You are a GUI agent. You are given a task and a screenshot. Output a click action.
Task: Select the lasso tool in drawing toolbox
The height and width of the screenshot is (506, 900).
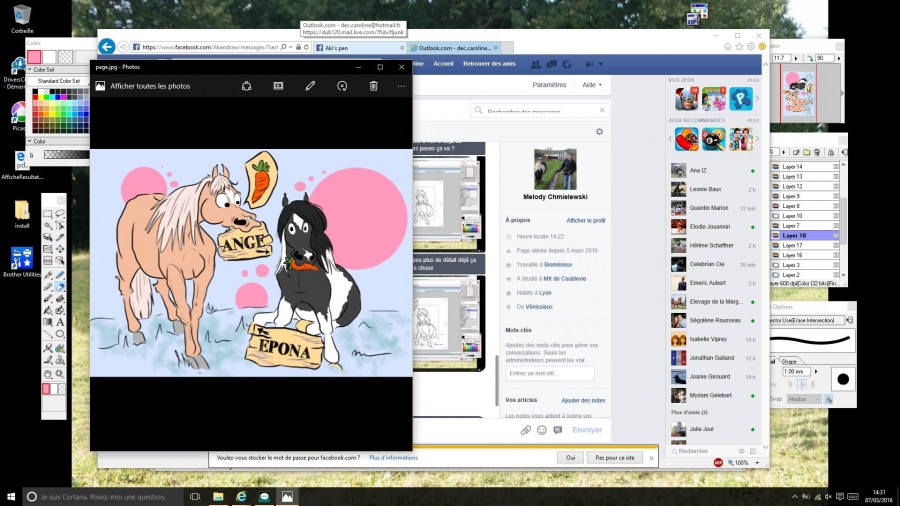(60, 213)
